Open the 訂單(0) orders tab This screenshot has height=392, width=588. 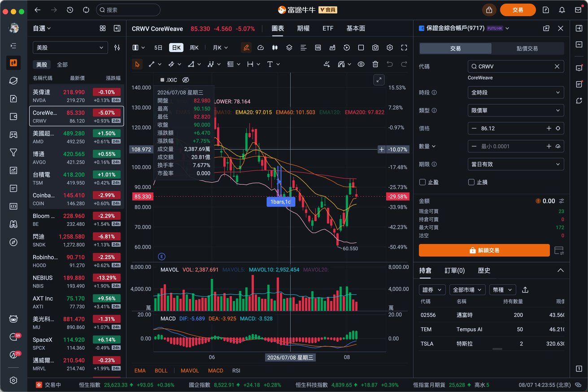[455, 270]
